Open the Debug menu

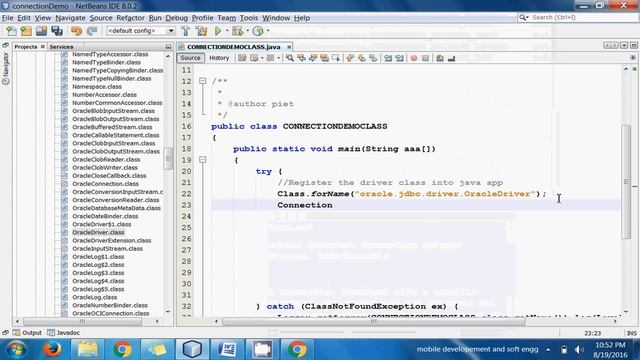[176, 18]
